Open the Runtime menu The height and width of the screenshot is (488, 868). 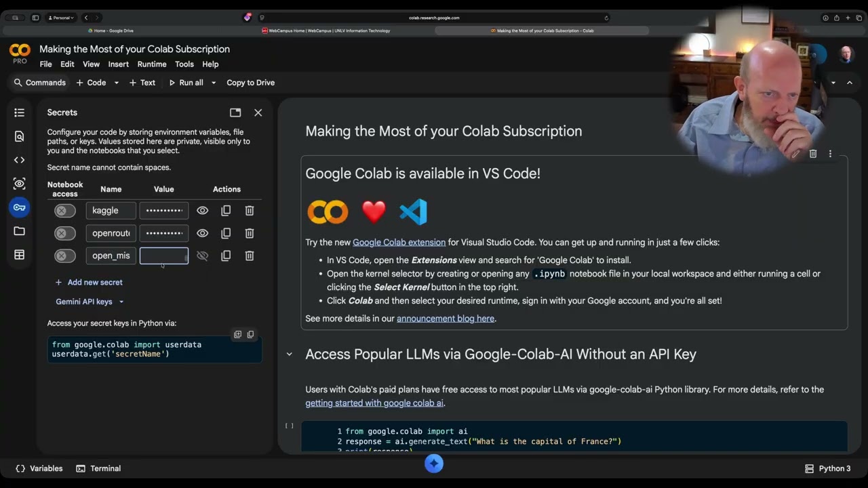152,64
